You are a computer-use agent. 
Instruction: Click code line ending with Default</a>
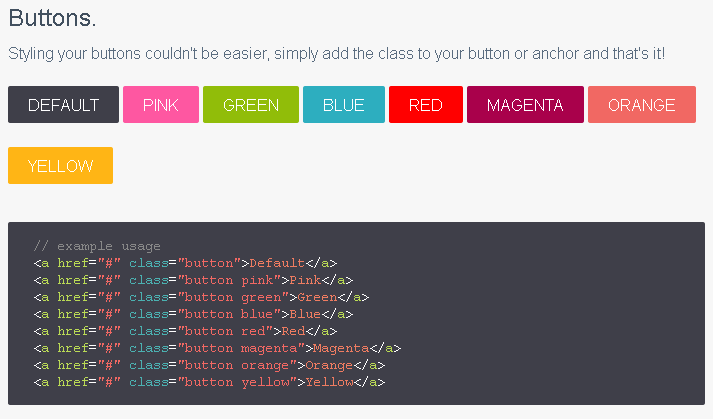click(x=185, y=263)
